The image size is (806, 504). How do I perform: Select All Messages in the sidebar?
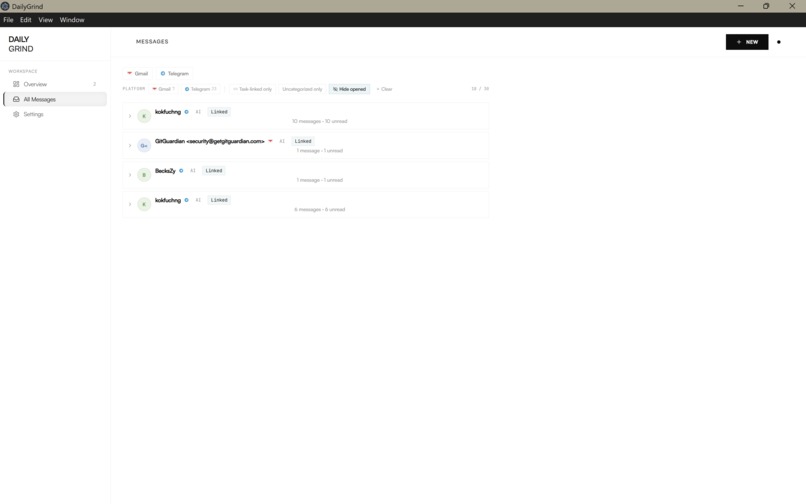[55, 99]
